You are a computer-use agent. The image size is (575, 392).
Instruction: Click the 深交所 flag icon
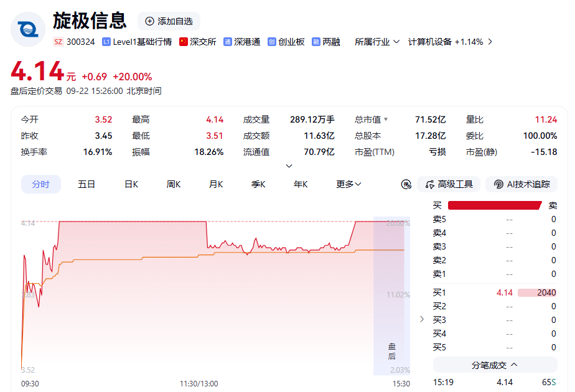(184, 42)
